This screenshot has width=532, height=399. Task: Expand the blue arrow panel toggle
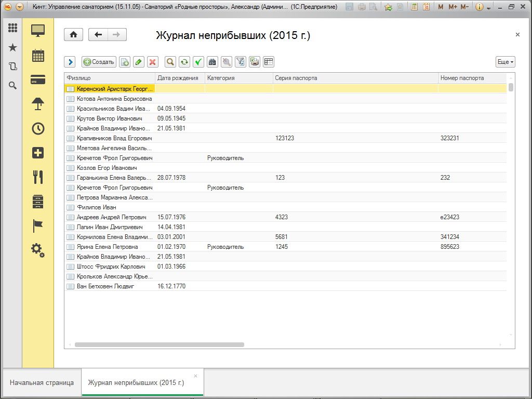70,62
